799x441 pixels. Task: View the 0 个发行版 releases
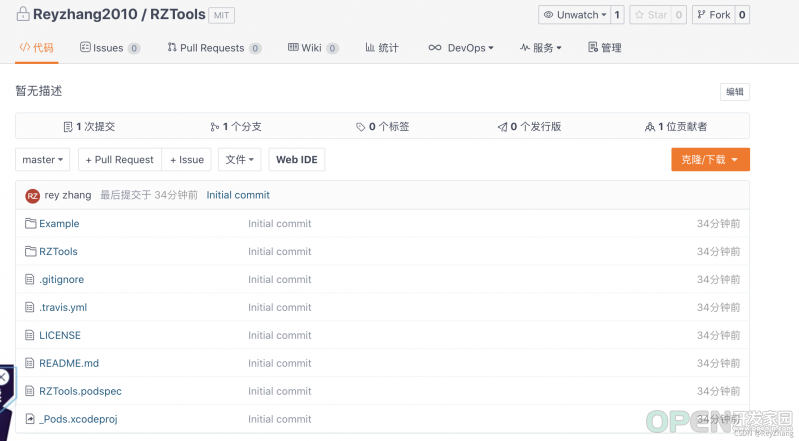point(529,126)
